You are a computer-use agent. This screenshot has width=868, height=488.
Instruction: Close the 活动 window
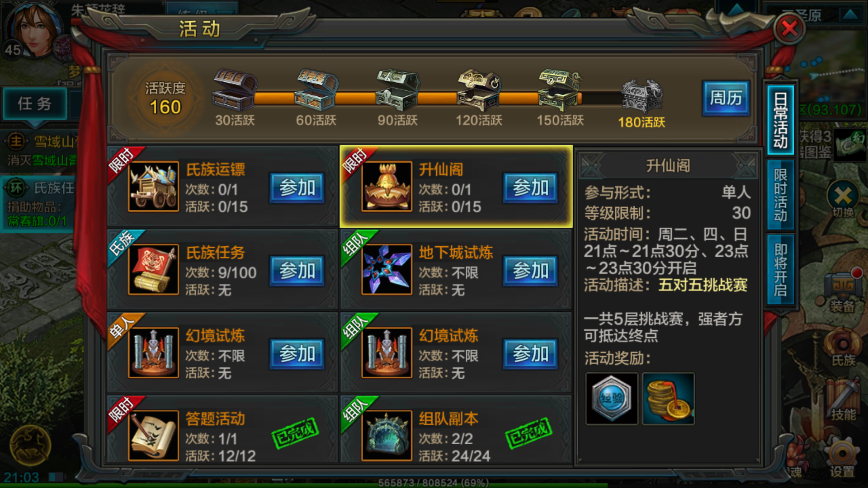click(789, 29)
